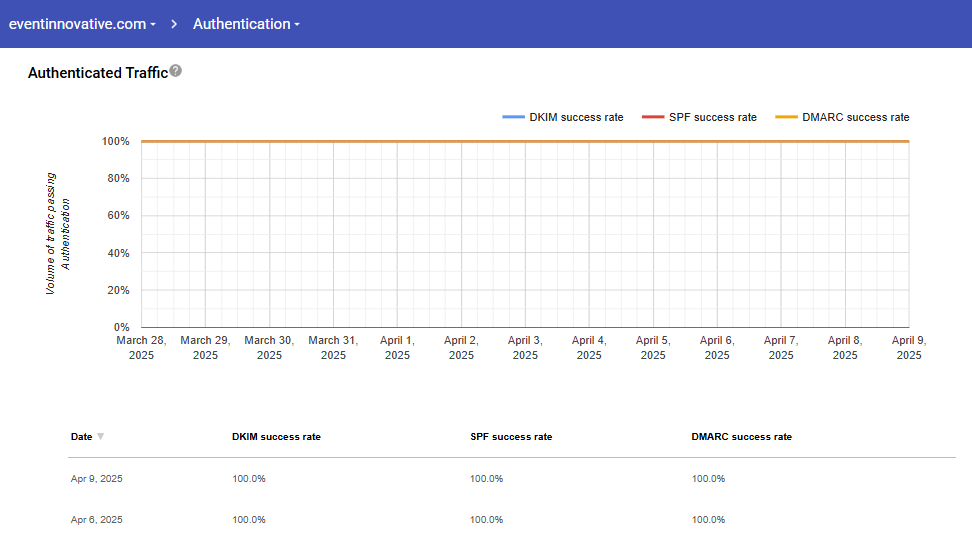
Task: Click the red SPF legend line marker
Action: click(653, 117)
